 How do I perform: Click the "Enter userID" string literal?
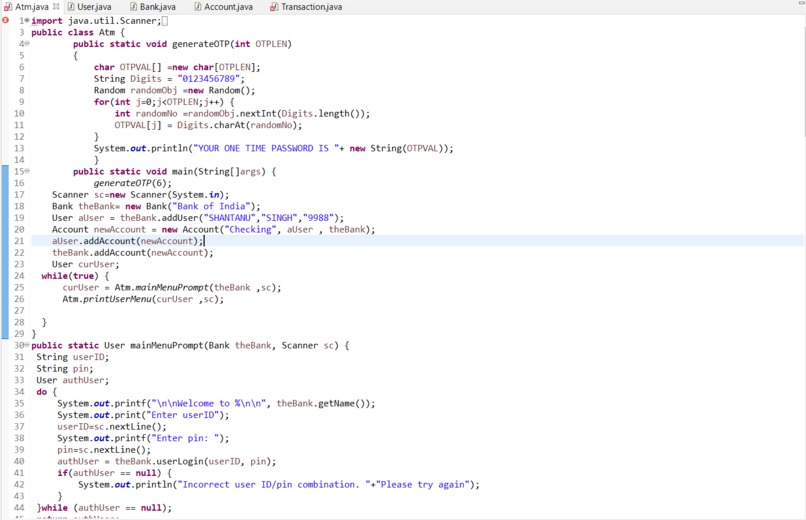[182, 415]
